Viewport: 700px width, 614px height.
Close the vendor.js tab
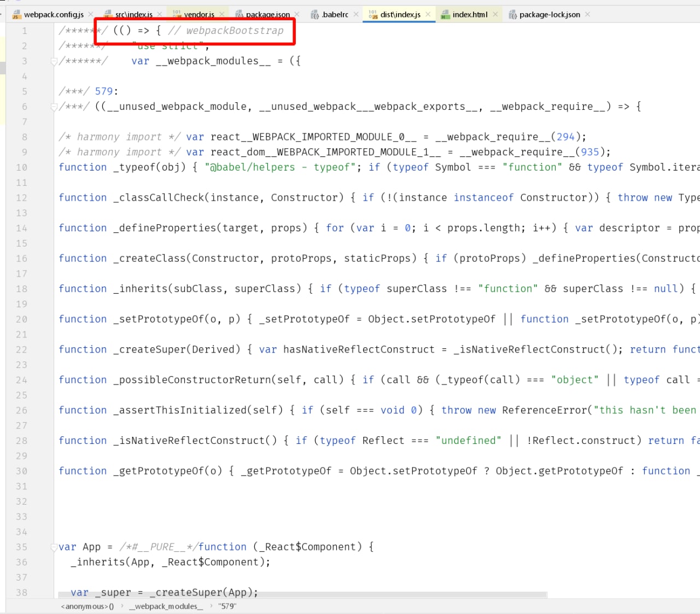coord(222,14)
